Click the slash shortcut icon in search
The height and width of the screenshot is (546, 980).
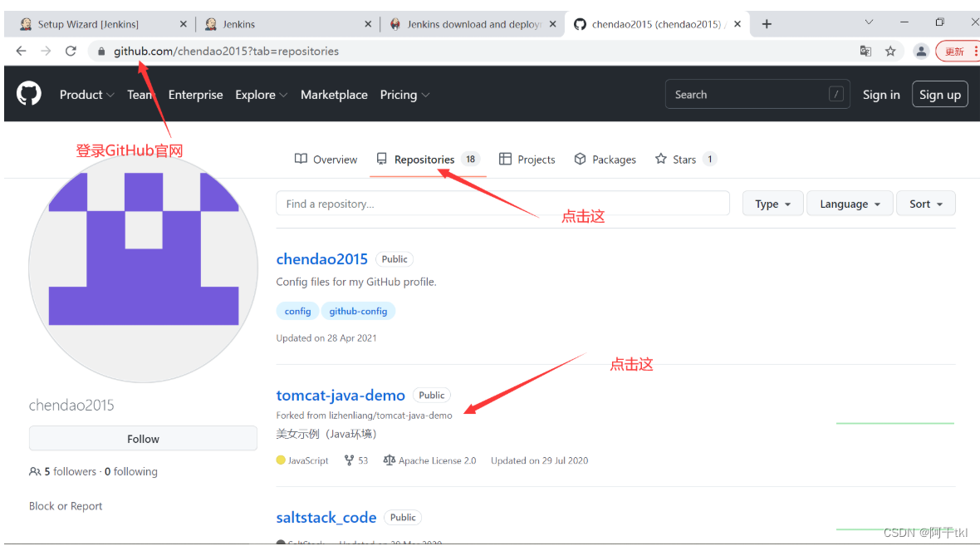pyautogui.click(x=836, y=94)
